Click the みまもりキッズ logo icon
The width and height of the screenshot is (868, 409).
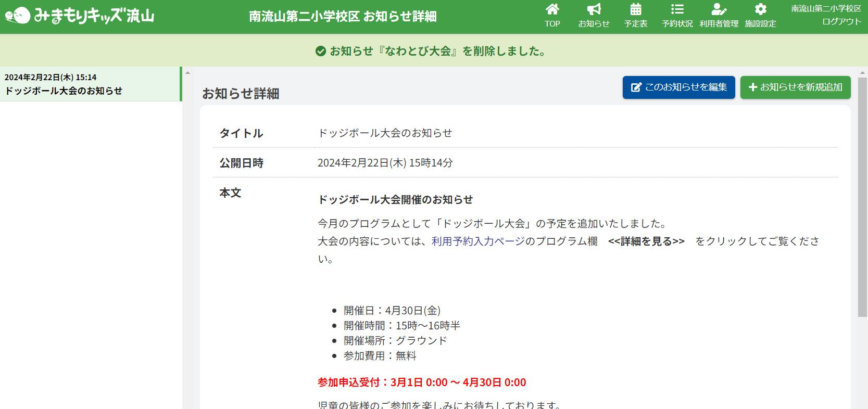tap(17, 16)
